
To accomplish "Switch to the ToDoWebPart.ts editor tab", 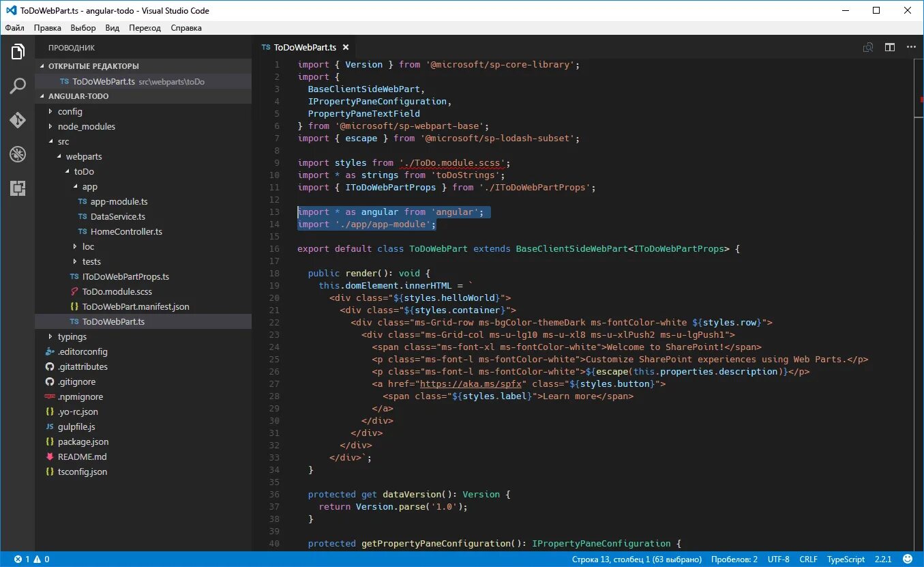I will (305, 48).
